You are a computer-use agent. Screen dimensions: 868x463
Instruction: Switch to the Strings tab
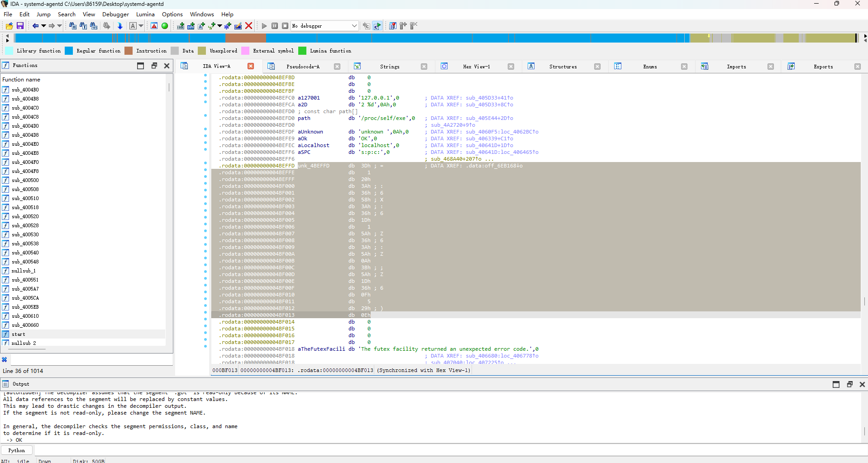pos(390,67)
